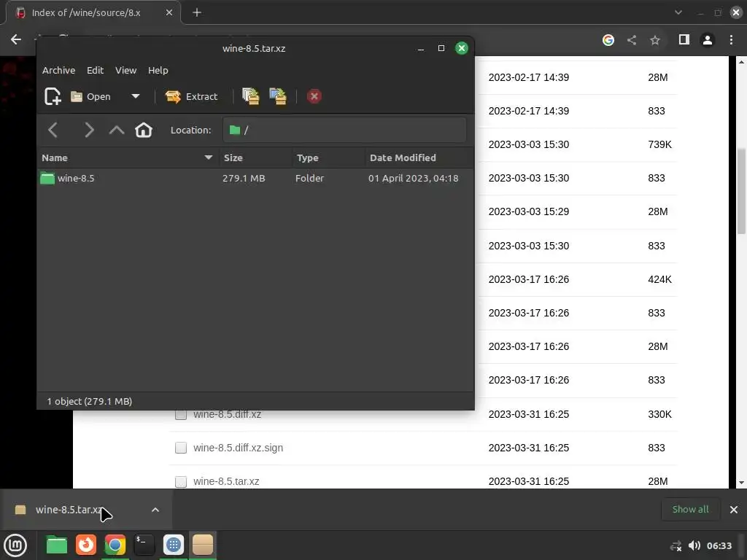The image size is (747, 560).
Task: Extract the archive with the Extract button
Action: tap(192, 97)
